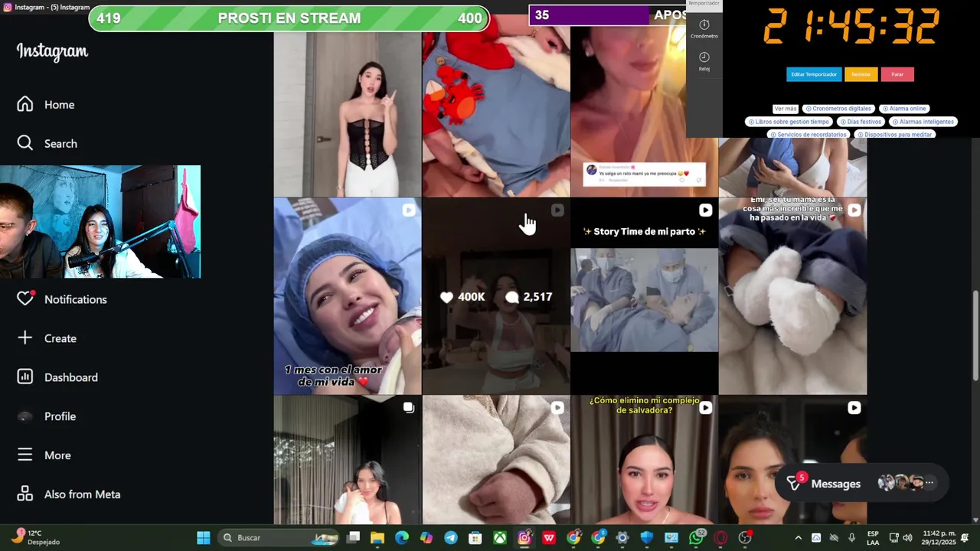
Task: Click Editar Temporizador button
Action: click(814, 74)
